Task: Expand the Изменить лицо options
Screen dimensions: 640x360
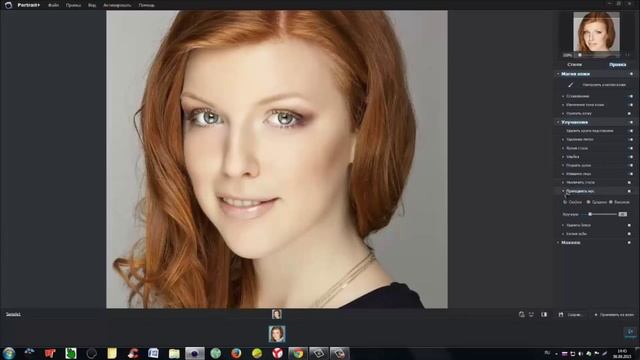Action: [x=563, y=174]
